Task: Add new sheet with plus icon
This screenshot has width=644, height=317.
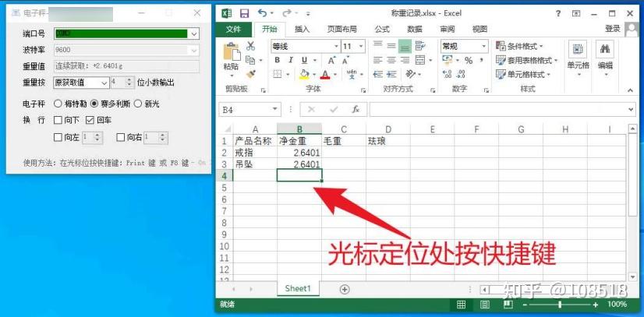Action: pos(345,290)
